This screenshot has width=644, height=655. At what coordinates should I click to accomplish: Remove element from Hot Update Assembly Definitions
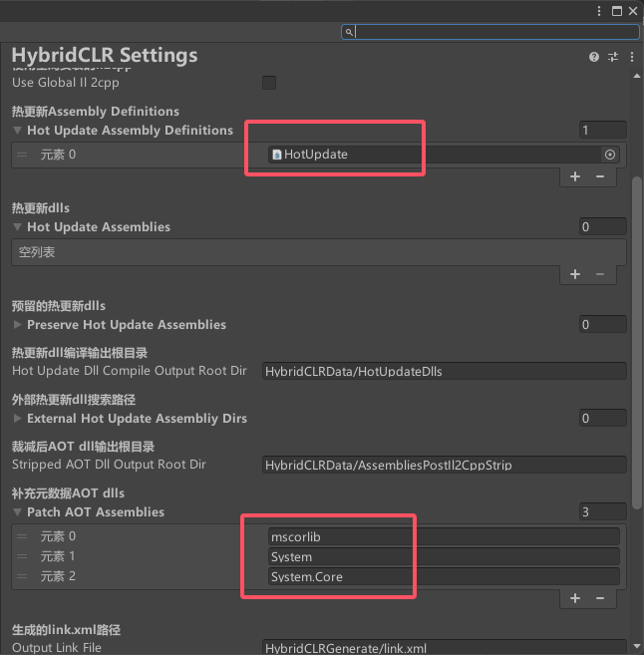click(600, 176)
